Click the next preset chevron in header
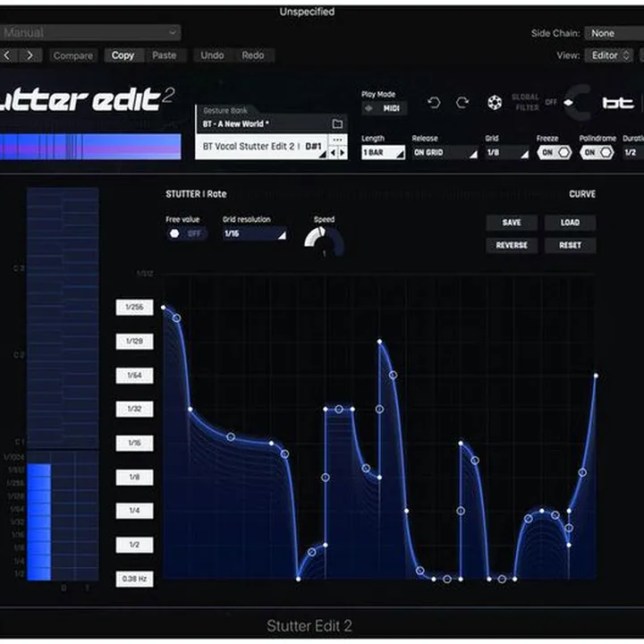This screenshot has height=644, width=644. pyautogui.click(x=30, y=55)
